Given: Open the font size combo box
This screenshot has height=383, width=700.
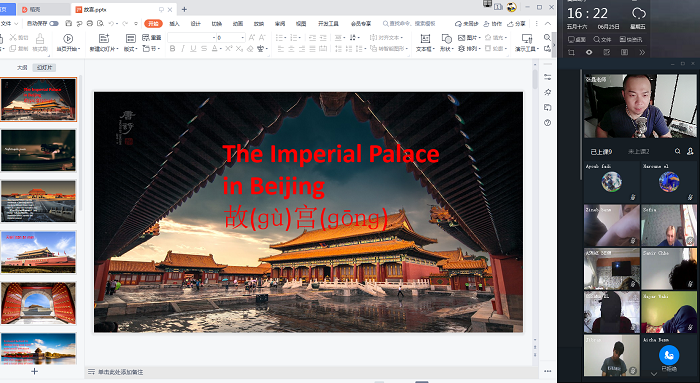Looking at the screenshot, I should click(231, 37).
